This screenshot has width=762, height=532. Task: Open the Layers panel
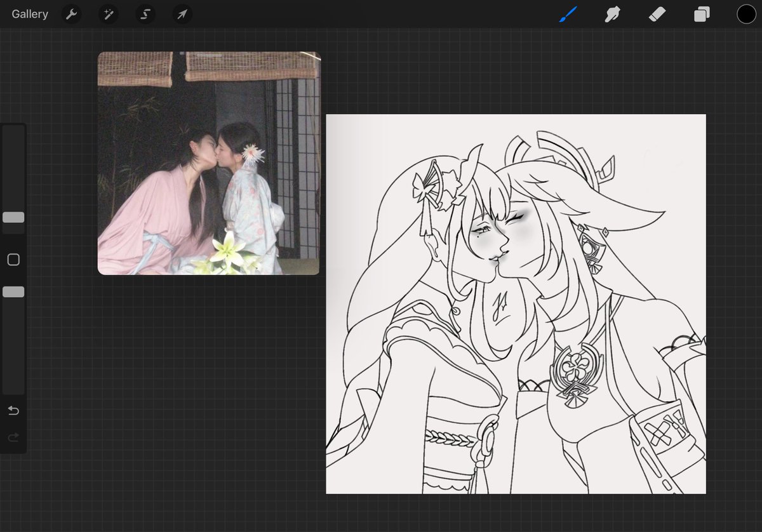(x=702, y=14)
